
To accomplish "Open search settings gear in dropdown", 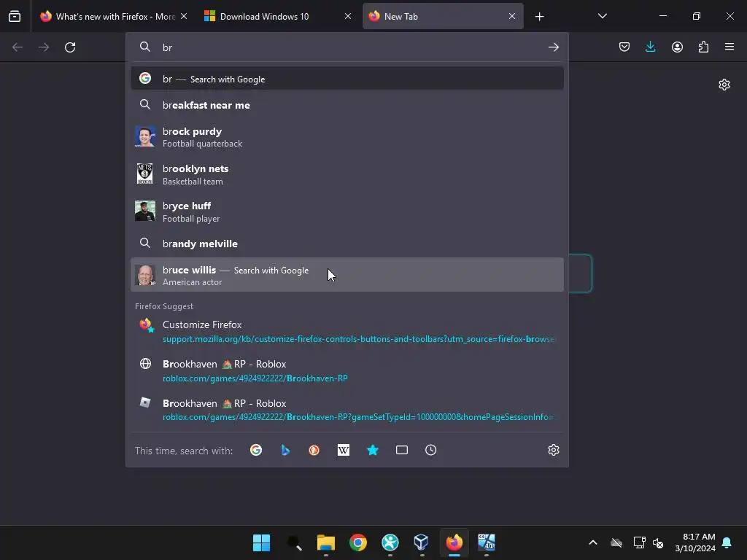I will (x=553, y=450).
